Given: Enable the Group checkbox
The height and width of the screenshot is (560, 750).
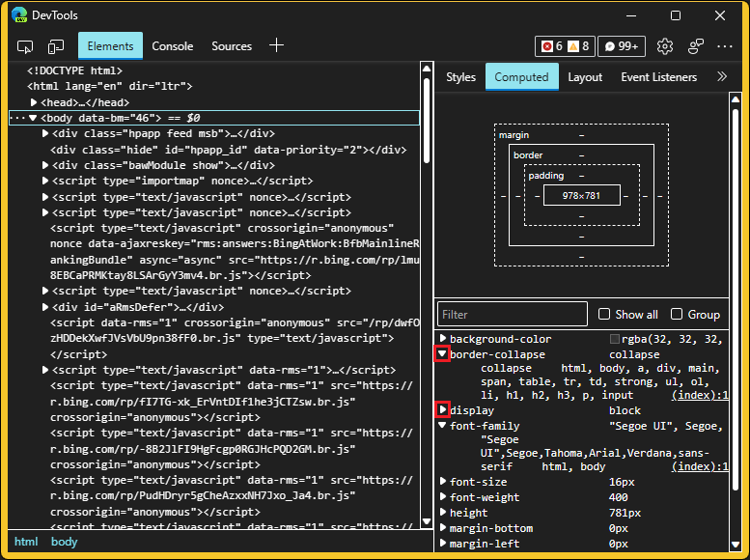Looking at the screenshot, I should 677,314.
